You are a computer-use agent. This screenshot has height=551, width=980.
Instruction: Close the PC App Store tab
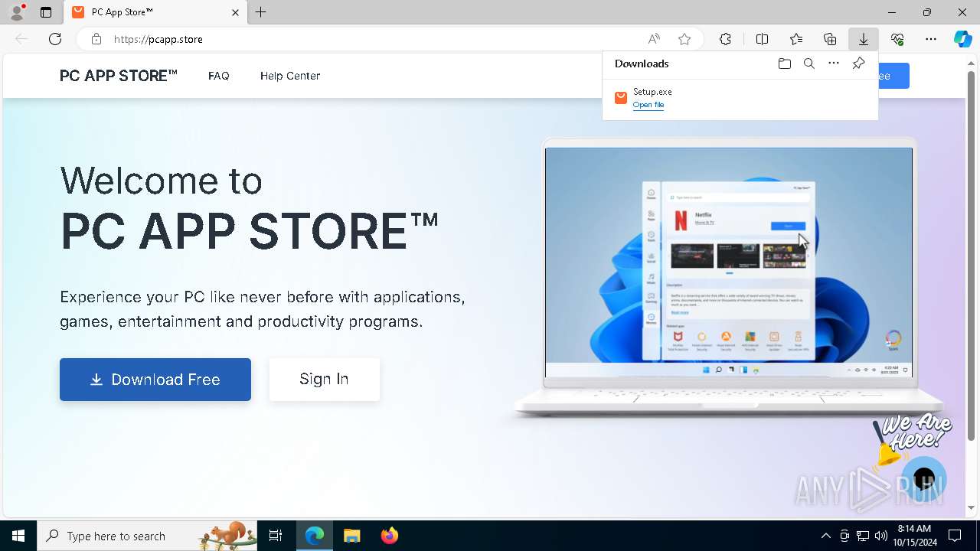pos(235,12)
